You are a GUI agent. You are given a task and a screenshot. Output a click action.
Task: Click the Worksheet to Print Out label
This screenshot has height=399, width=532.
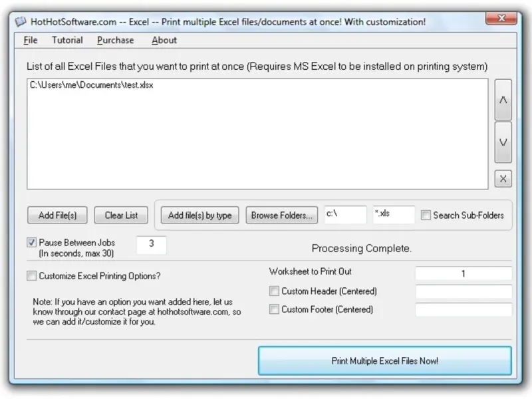pyautogui.click(x=310, y=271)
